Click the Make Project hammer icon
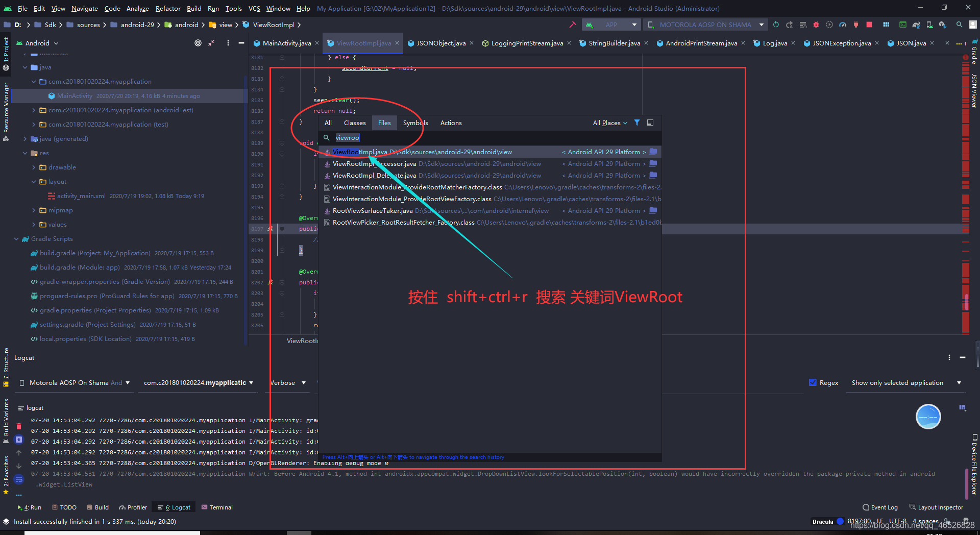Image resolution: width=980 pixels, height=535 pixels. tap(572, 25)
